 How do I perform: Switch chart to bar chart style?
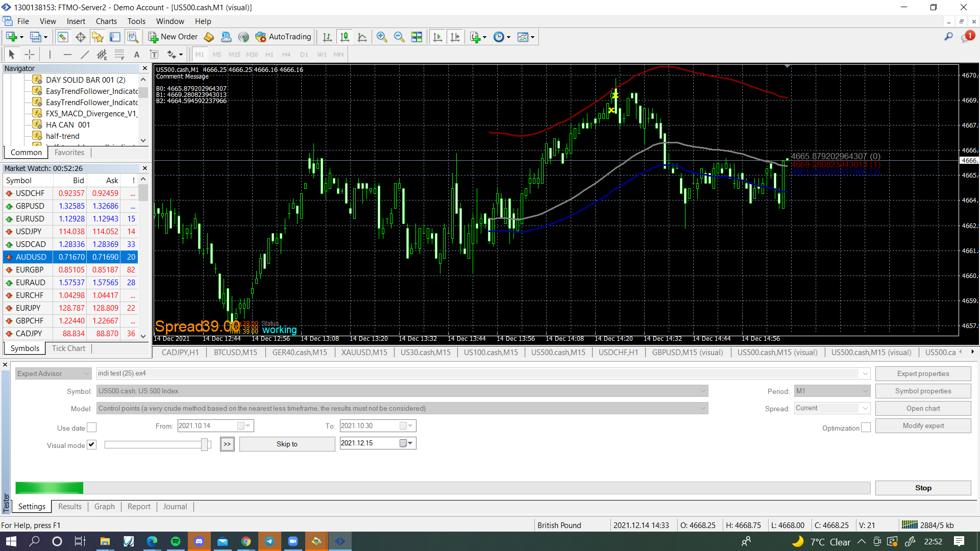[327, 37]
